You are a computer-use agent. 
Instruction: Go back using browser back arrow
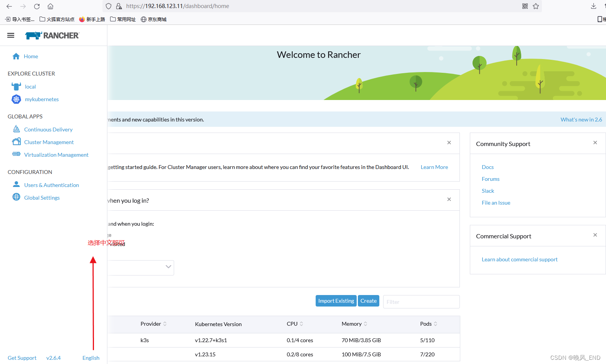coord(9,6)
